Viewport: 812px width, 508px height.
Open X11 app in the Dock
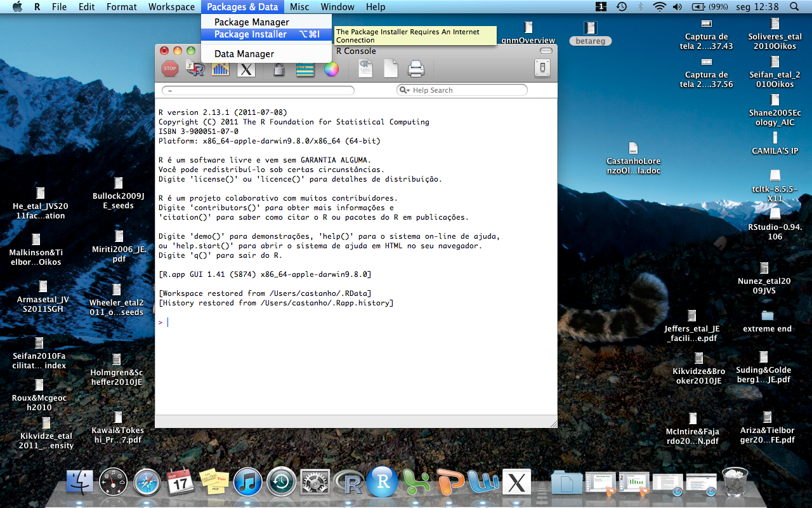[x=516, y=482]
